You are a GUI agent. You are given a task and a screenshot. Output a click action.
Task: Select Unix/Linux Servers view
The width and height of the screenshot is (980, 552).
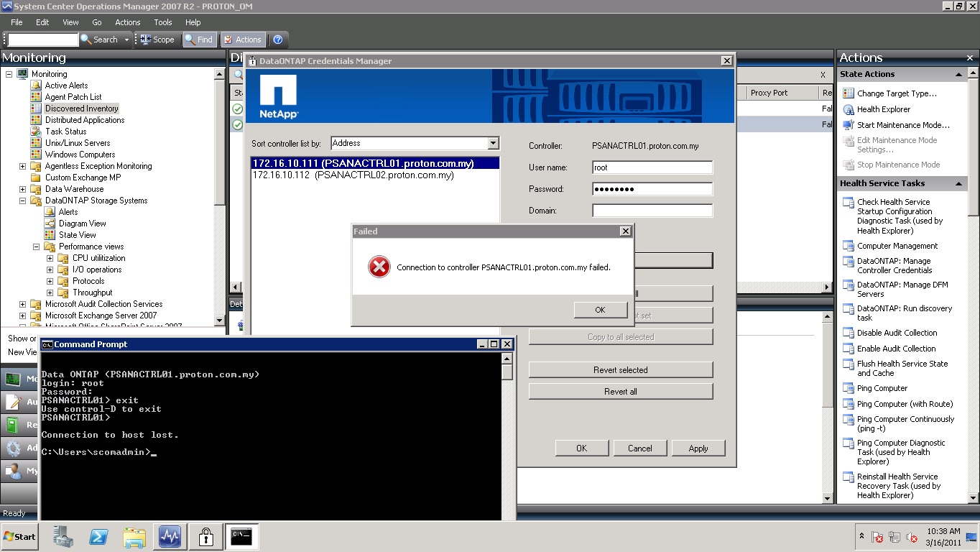tap(78, 143)
